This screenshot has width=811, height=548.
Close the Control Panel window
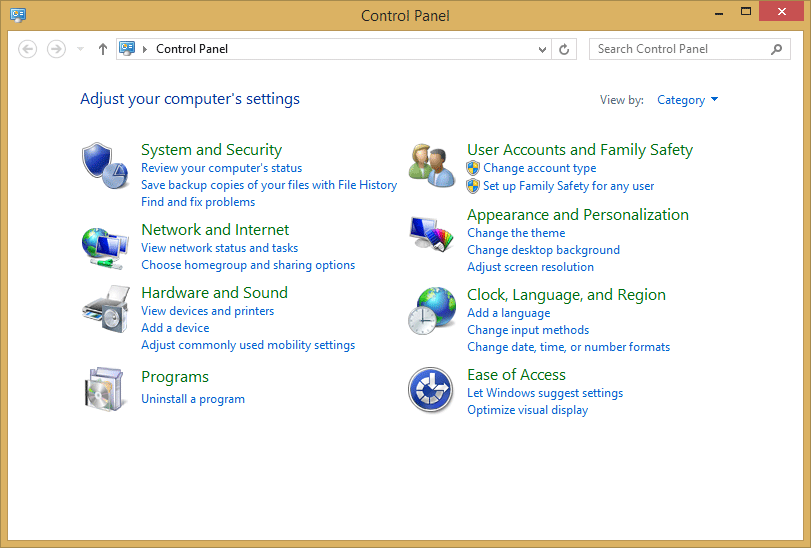[x=782, y=11]
